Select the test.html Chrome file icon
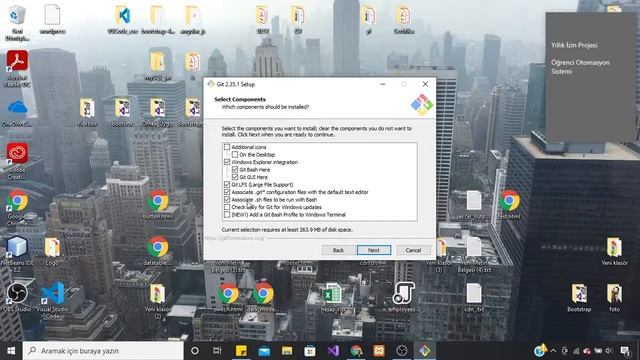Viewport: 640px width, 360px height. 509,205
